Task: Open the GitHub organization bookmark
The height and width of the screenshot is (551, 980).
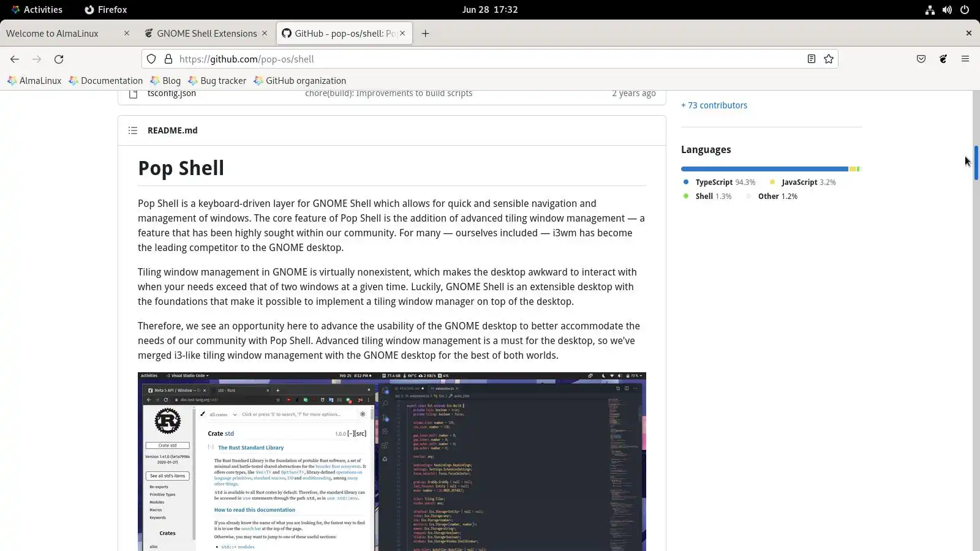Action: 300,81
